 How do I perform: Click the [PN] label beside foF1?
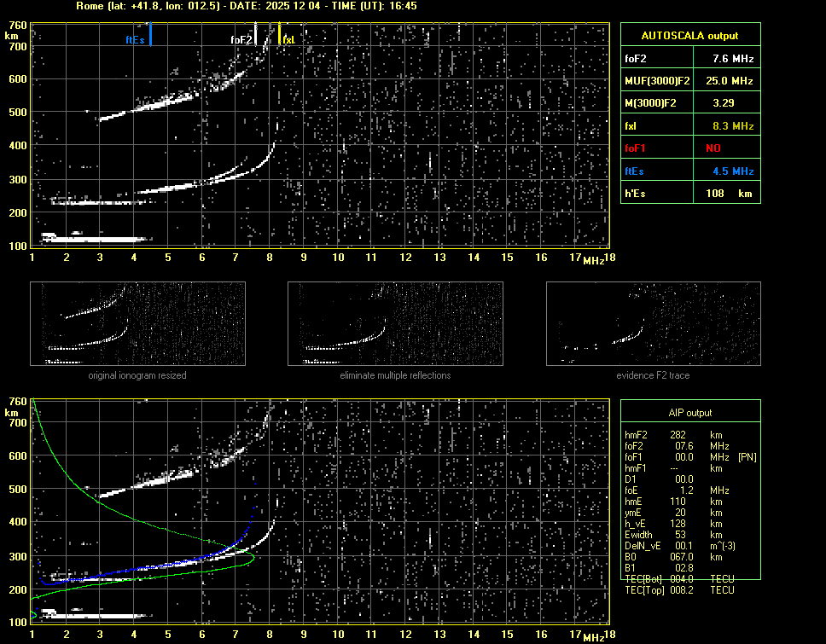click(747, 457)
